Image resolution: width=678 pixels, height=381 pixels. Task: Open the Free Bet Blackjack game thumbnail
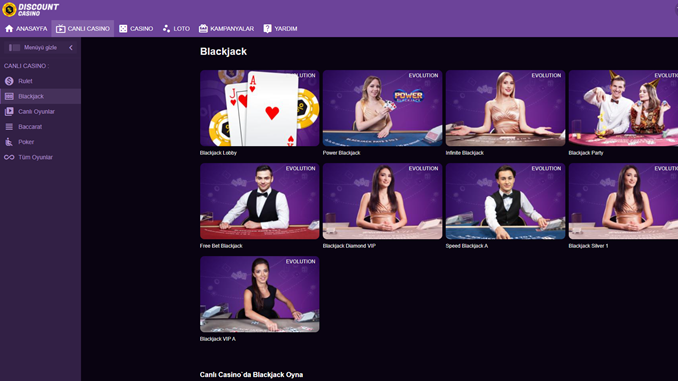click(259, 201)
